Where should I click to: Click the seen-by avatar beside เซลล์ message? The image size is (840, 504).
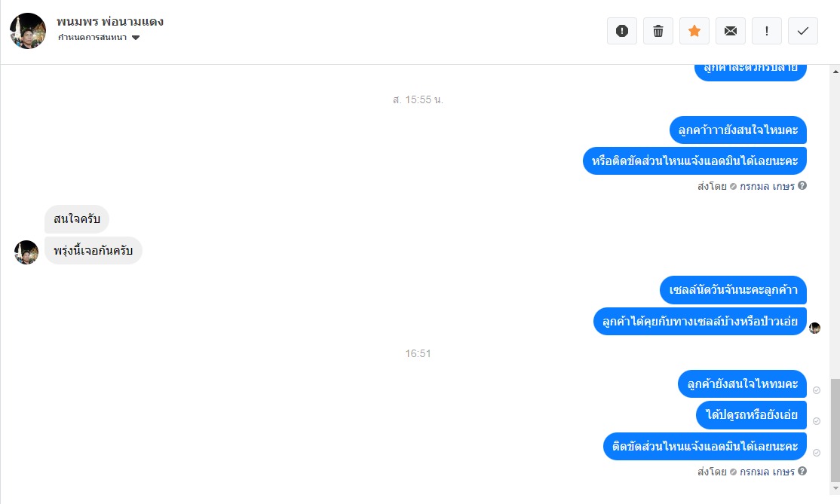(x=814, y=328)
